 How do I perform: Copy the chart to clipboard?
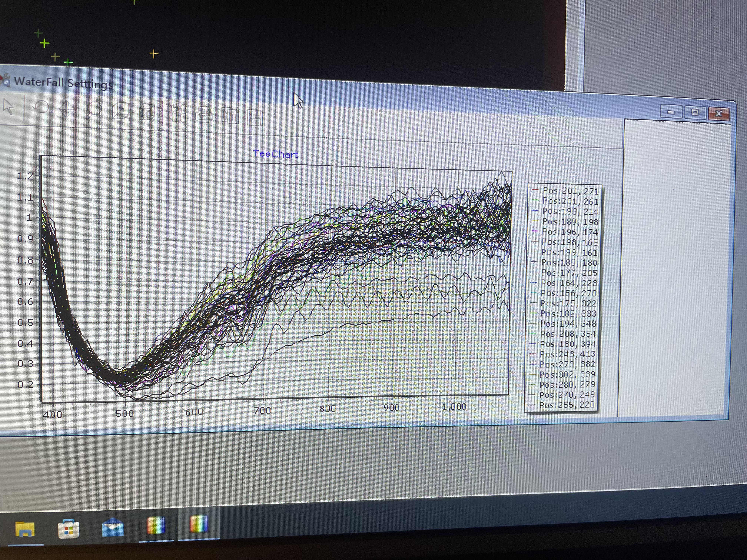(230, 116)
